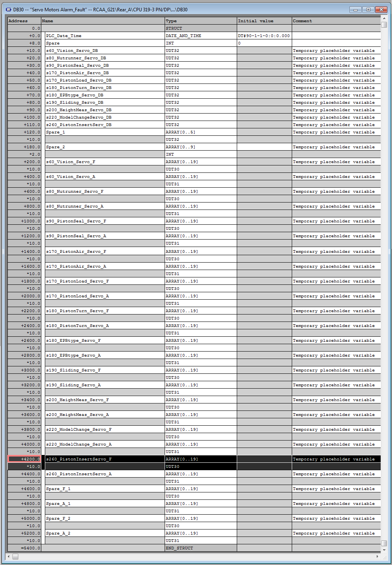Click the DT#90-1-1-0:0:0.000 initial value
The height and width of the screenshot is (565, 392).
pyautogui.click(x=264, y=36)
